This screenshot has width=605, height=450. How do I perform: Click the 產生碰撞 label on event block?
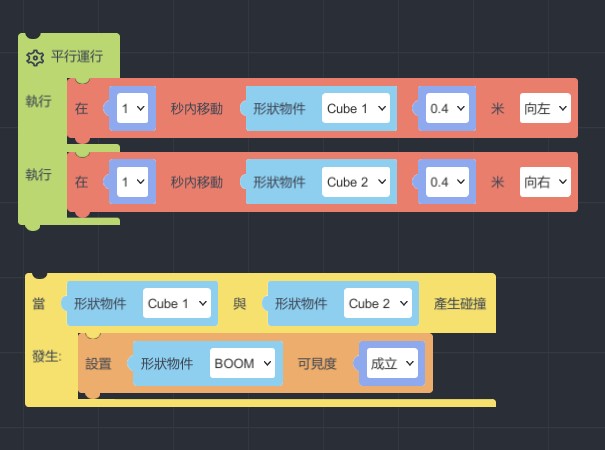(460, 303)
